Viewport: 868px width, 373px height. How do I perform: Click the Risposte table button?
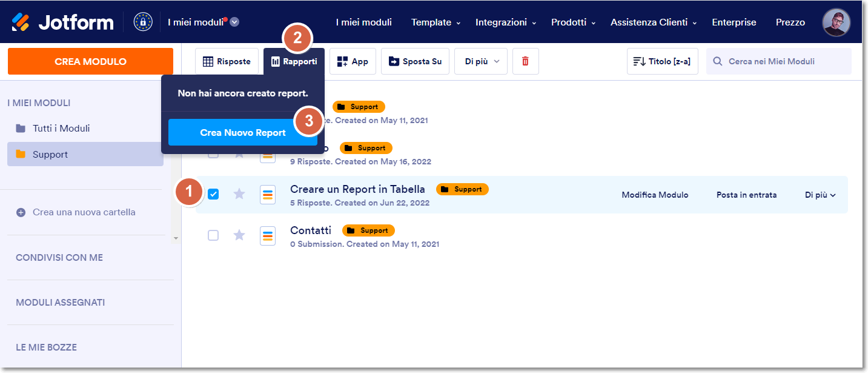(x=227, y=61)
